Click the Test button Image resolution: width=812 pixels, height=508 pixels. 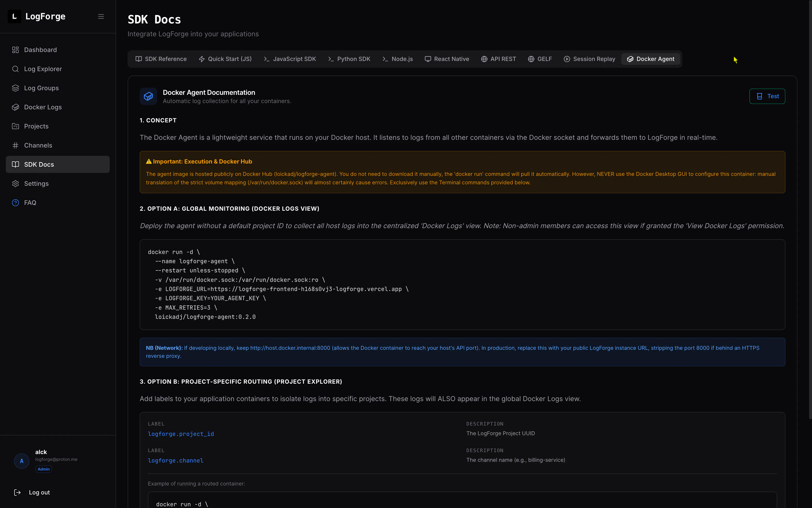767,97
